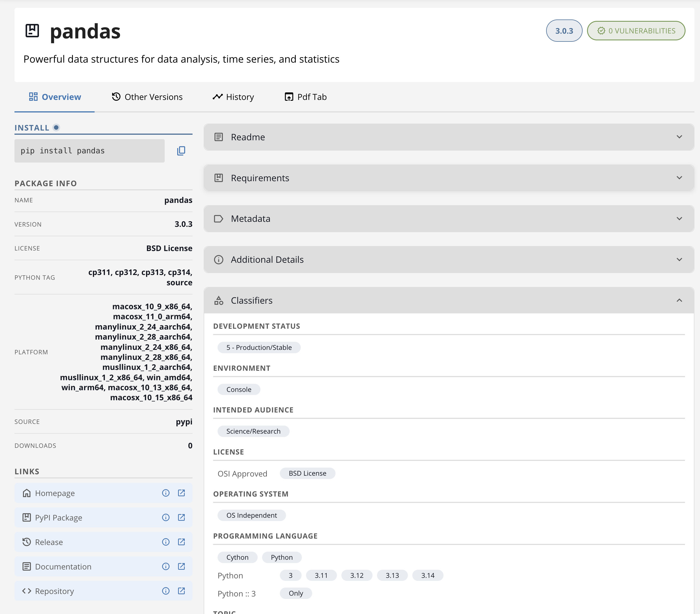Click the Python 3 version chip
The height and width of the screenshot is (614, 700).
point(291,575)
